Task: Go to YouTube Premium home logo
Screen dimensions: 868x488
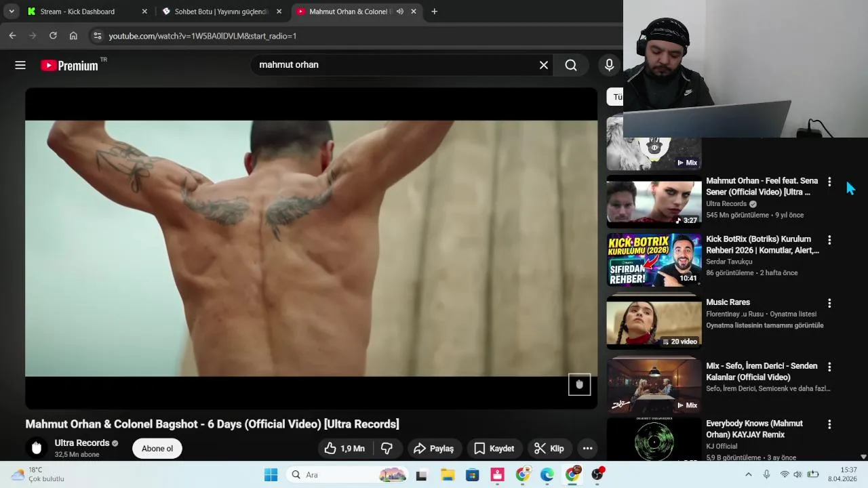Action: pos(70,65)
